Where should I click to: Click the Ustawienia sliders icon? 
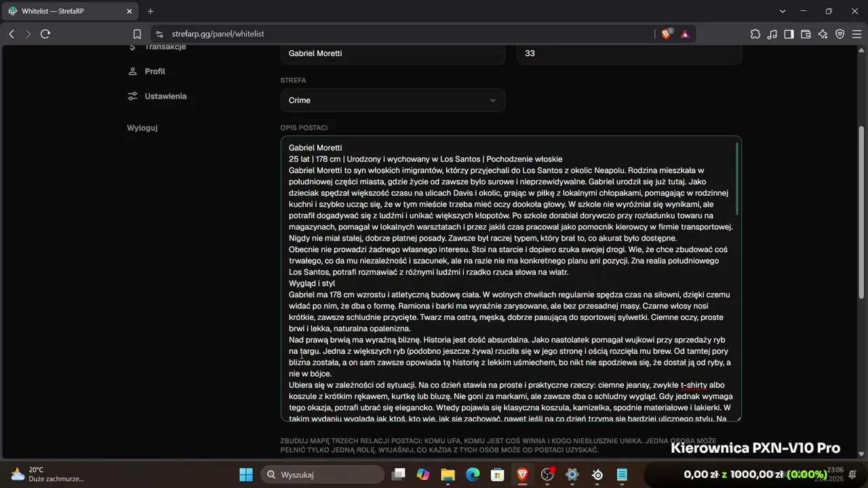tap(133, 96)
